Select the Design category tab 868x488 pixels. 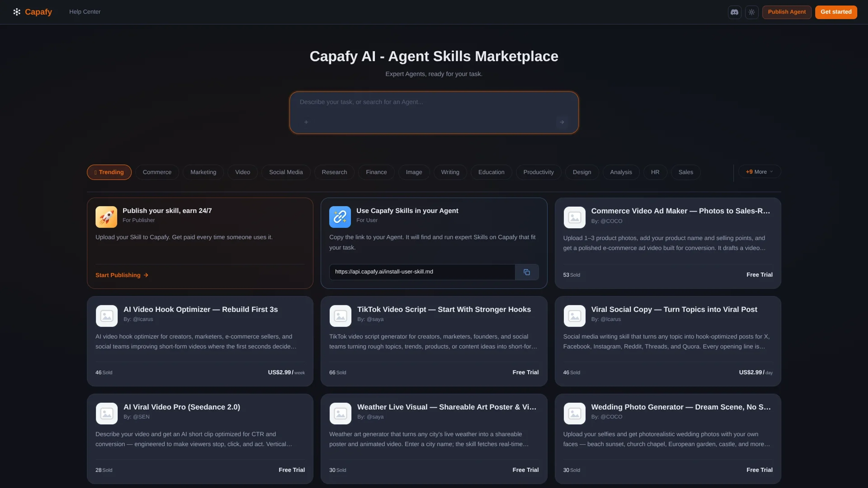click(x=582, y=172)
